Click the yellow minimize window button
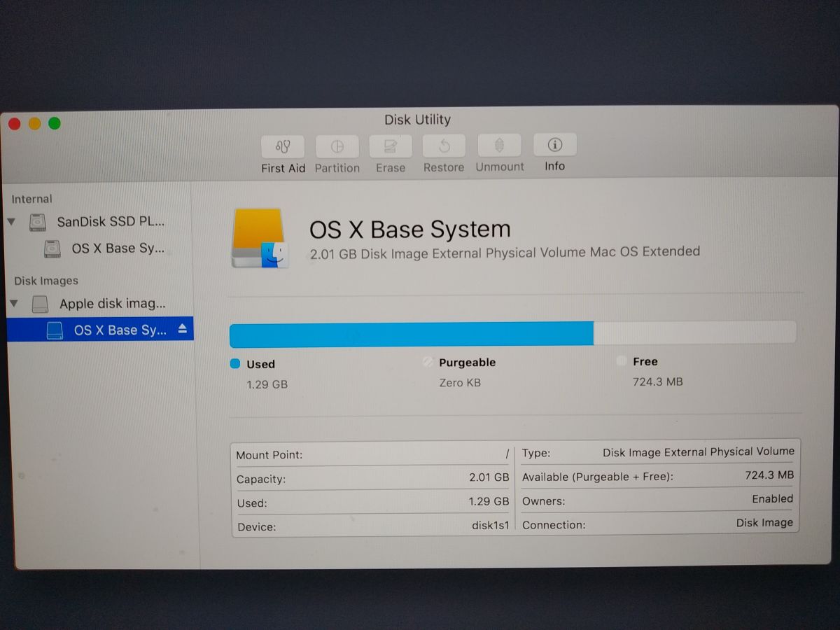Viewport: 840px width, 630px height. 34,124
